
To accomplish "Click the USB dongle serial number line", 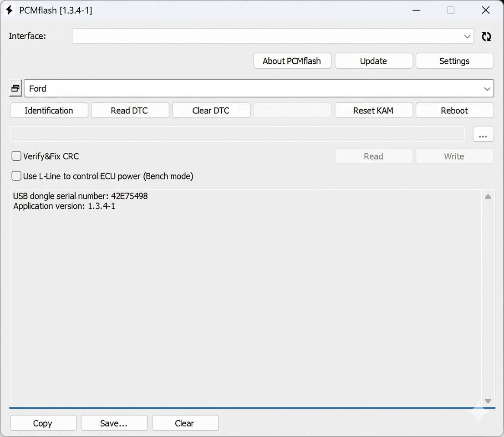I will click(x=80, y=196).
